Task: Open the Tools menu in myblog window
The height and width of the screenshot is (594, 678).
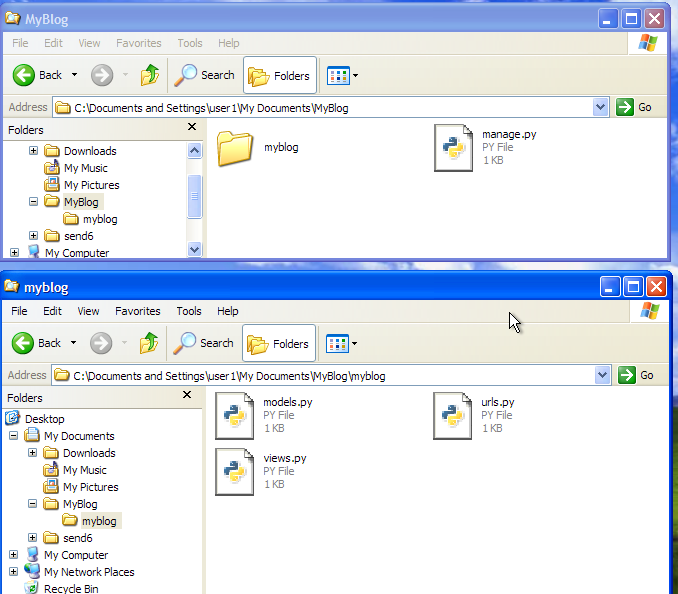Action: 189,311
